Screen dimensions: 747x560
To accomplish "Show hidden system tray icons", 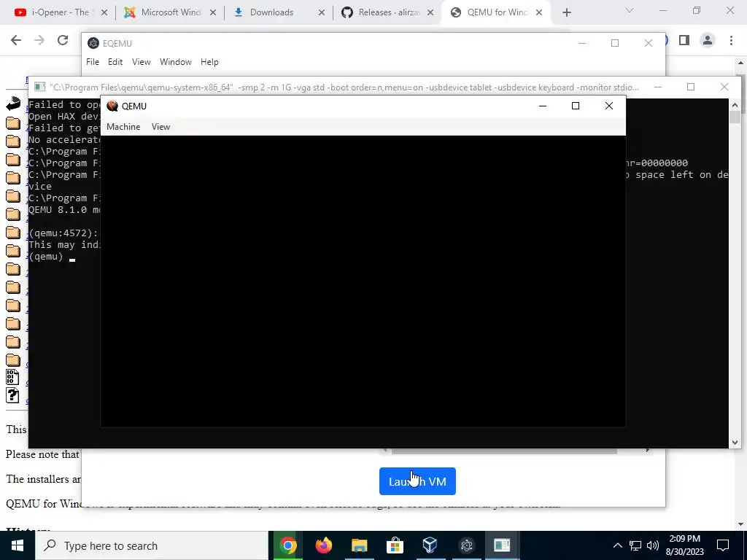I will click(x=617, y=545).
